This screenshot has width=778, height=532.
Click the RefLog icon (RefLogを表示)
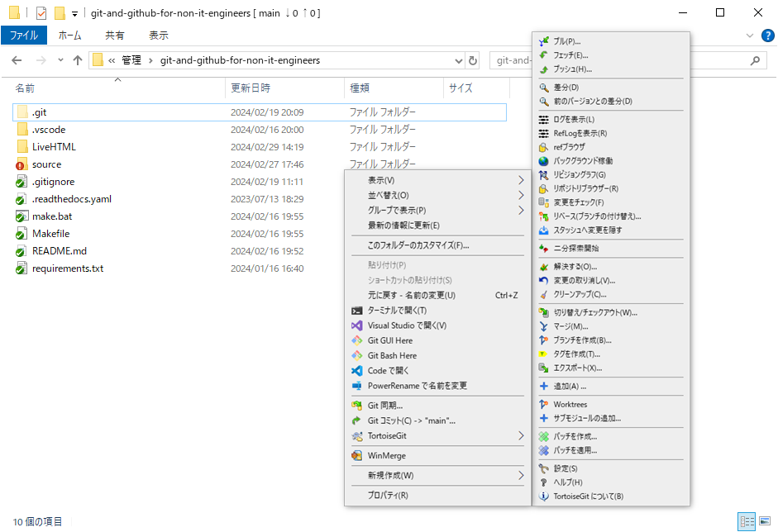pos(544,133)
